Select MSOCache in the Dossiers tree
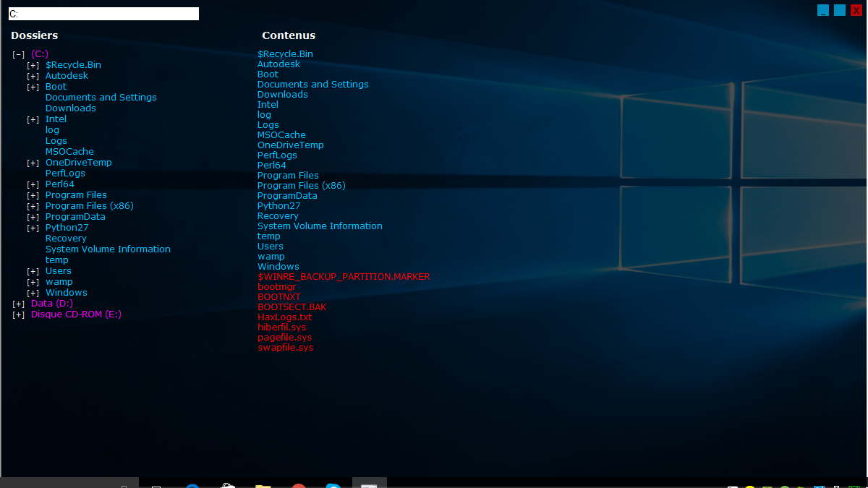Viewport: 868px width, 488px height. 69,152
